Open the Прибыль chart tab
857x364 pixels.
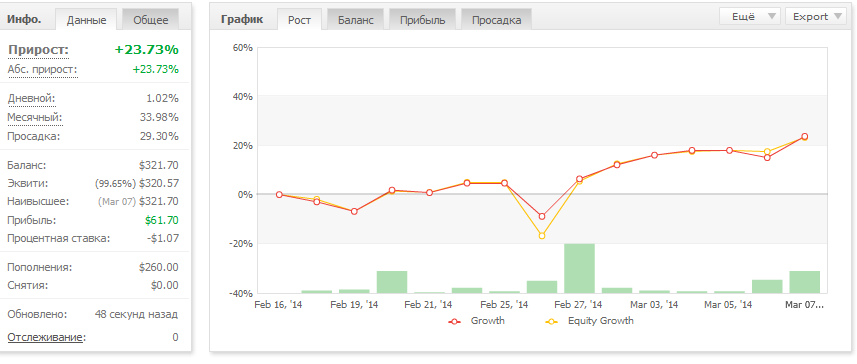tap(422, 20)
